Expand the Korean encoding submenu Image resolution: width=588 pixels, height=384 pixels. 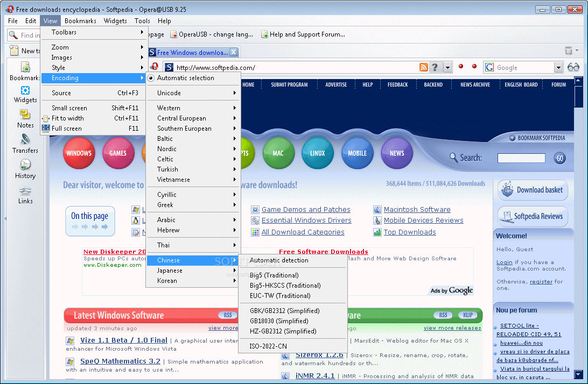coord(193,281)
